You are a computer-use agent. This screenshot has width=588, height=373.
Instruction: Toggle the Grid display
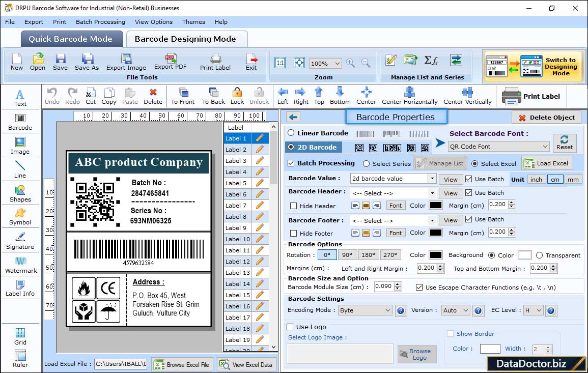(x=20, y=337)
